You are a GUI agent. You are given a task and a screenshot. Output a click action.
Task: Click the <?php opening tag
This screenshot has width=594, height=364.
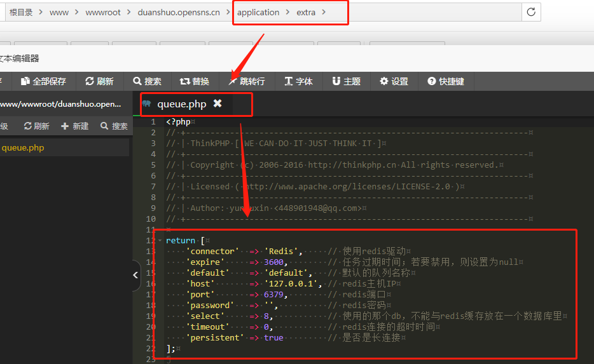178,121
